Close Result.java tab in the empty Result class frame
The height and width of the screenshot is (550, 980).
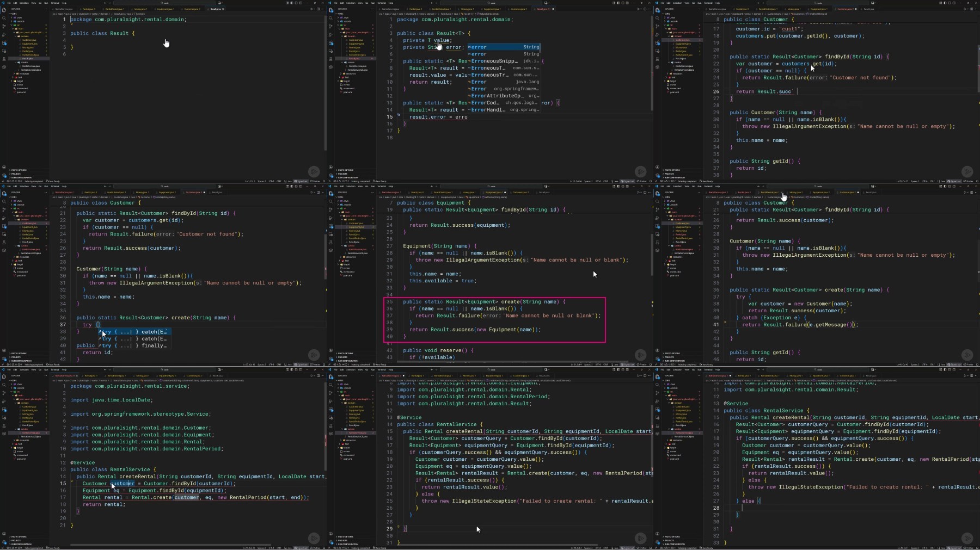(223, 9)
